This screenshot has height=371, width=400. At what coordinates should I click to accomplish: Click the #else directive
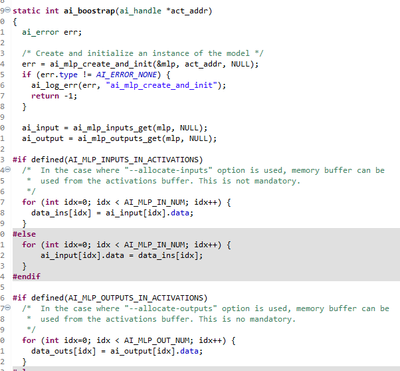click(x=24, y=234)
